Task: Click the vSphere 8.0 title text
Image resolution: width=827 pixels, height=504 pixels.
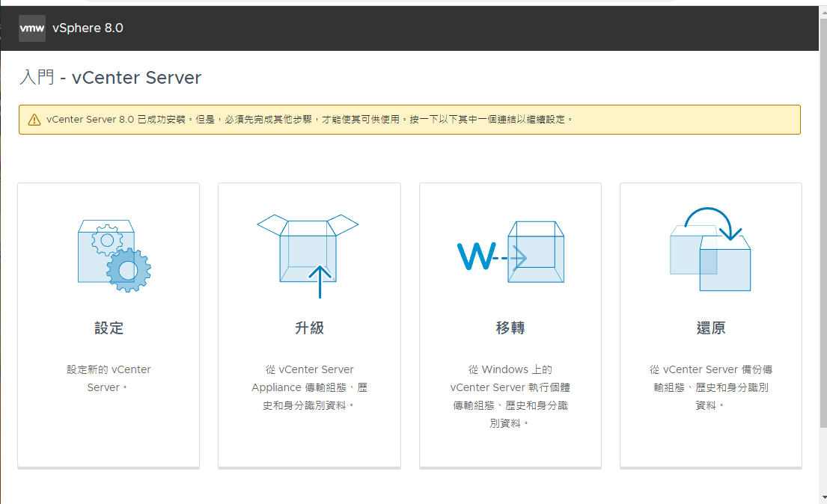Action: point(88,28)
